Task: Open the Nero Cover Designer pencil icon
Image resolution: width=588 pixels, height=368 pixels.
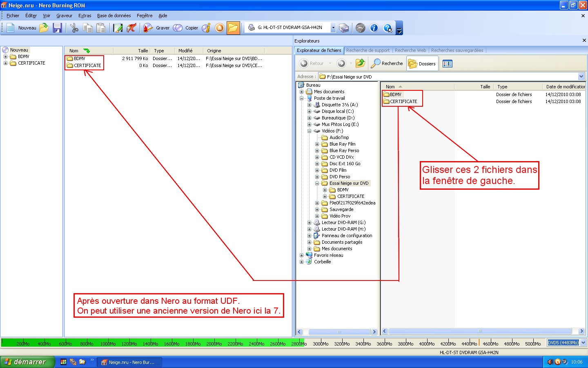Action: tap(118, 28)
